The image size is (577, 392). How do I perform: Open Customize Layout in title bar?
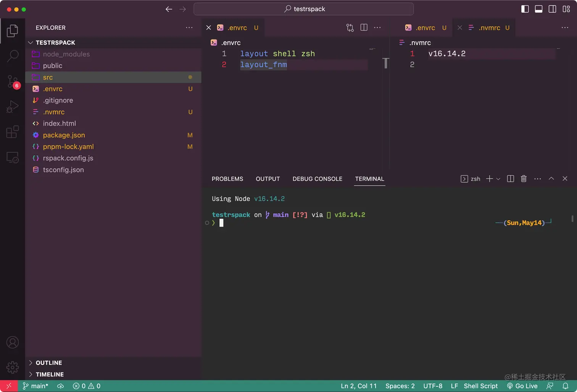566,9
